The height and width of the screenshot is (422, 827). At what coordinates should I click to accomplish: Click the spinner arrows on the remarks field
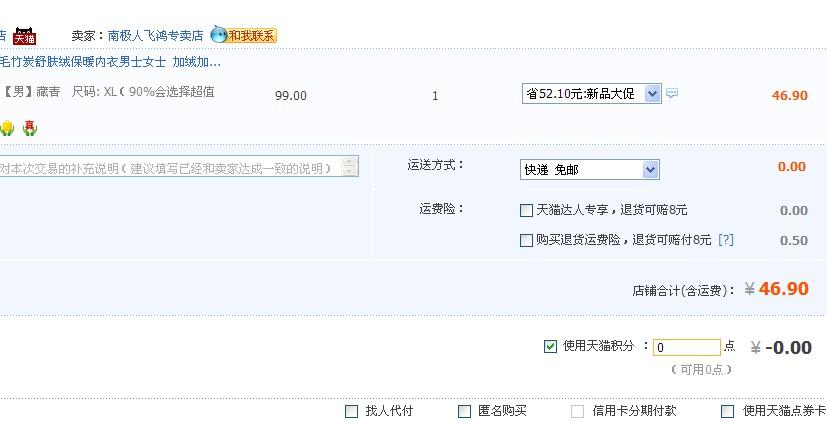pyautogui.click(x=350, y=167)
